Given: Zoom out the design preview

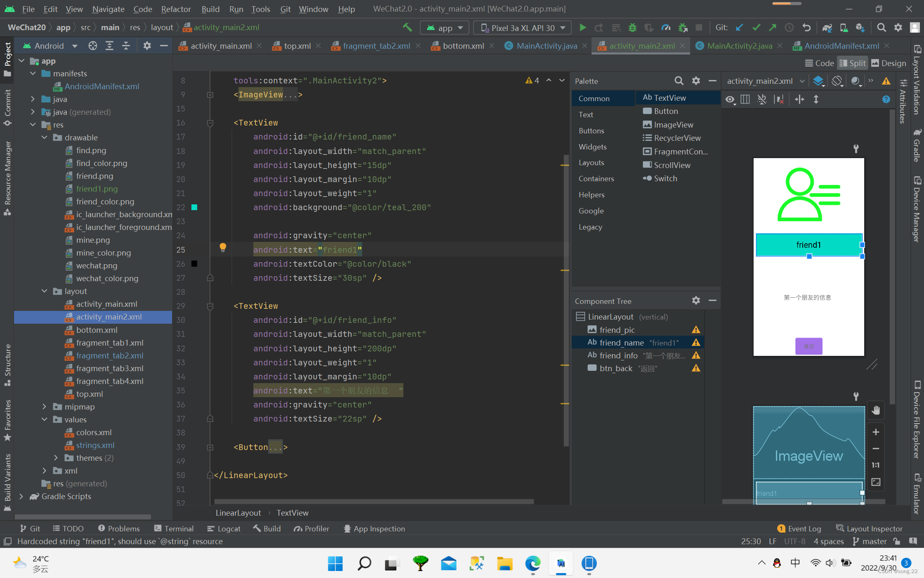Looking at the screenshot, I should pyautogui.click(x=876, y=449).
